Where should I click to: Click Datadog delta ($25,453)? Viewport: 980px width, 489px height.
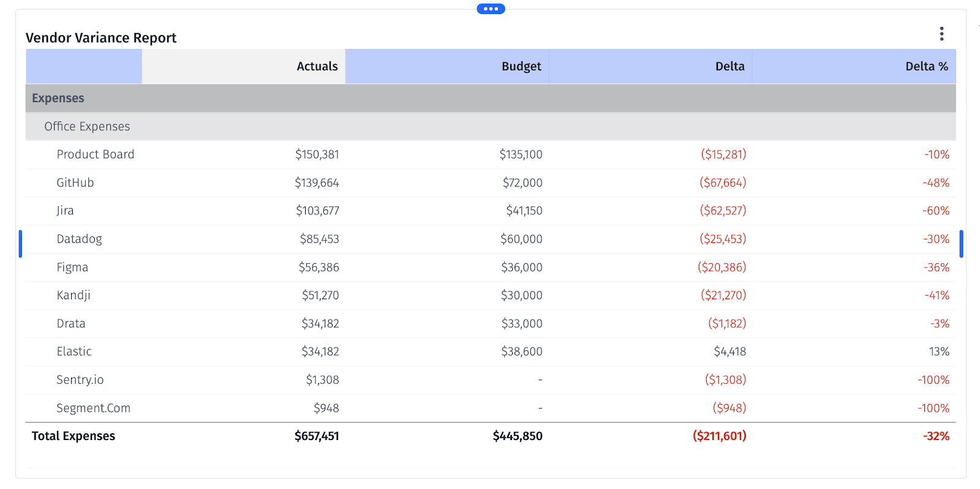(723, 239)
